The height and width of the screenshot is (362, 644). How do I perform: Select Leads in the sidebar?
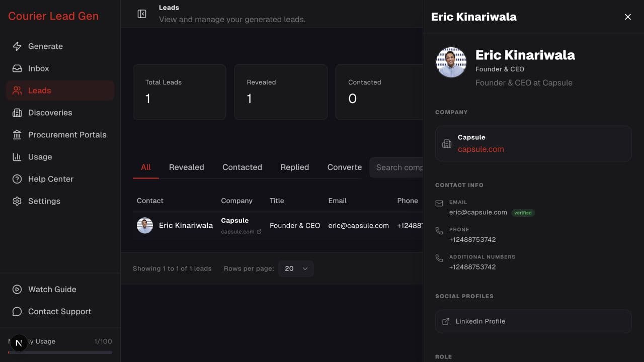coord(60,90)
